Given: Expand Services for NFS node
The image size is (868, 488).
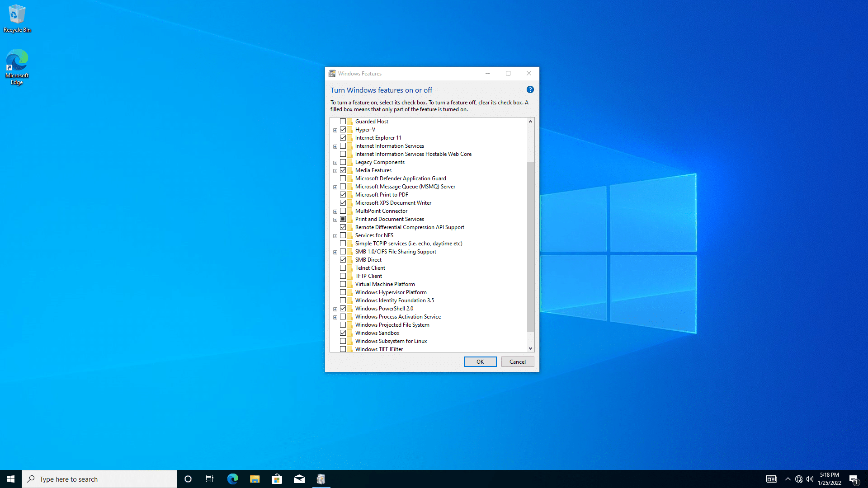Looking at the screenshot, I should (x=335, y=236).
